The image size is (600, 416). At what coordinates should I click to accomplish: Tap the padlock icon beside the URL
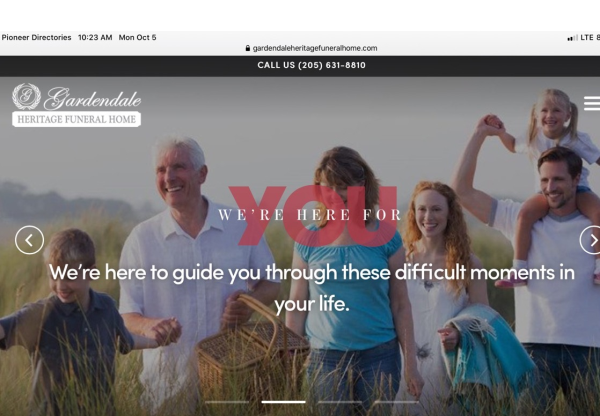(x=248, y=48)
